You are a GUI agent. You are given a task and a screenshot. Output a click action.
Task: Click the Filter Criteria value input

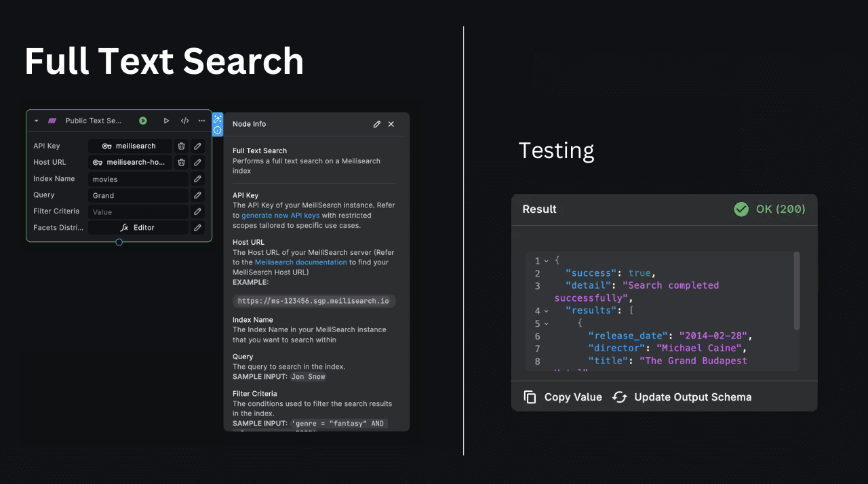pos(138,211)
